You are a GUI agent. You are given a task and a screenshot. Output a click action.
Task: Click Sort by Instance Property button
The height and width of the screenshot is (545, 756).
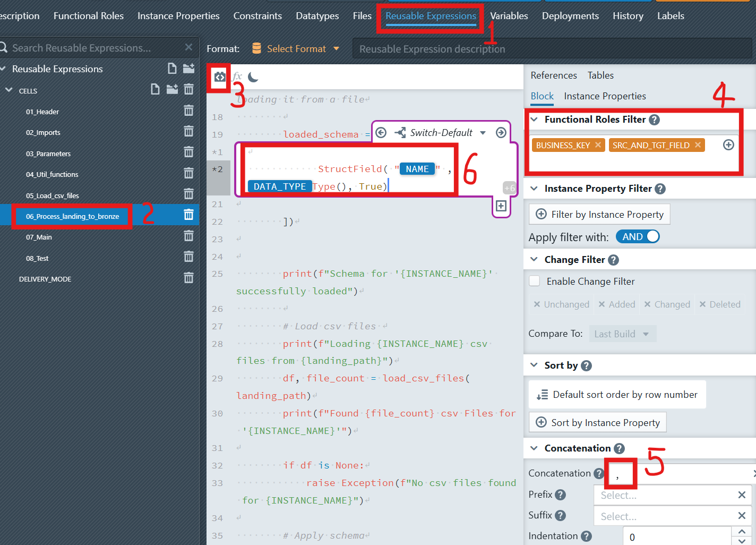click(x=597, y=423)
